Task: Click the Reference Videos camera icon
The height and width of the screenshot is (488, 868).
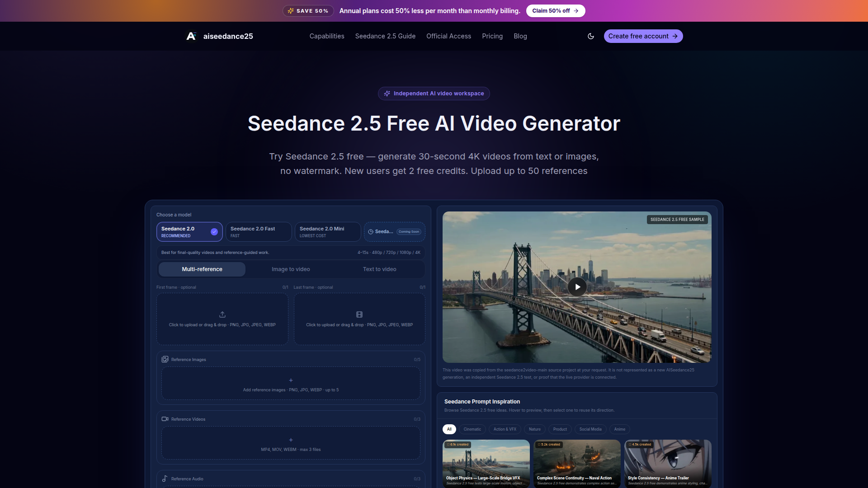Action: click(x=165, y=419)
